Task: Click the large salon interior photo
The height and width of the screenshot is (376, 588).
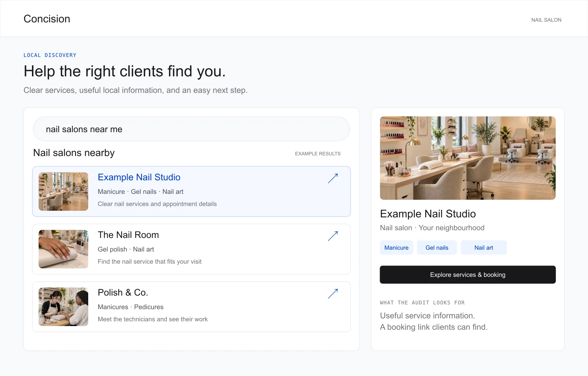Action: click(x=467, y=158)
